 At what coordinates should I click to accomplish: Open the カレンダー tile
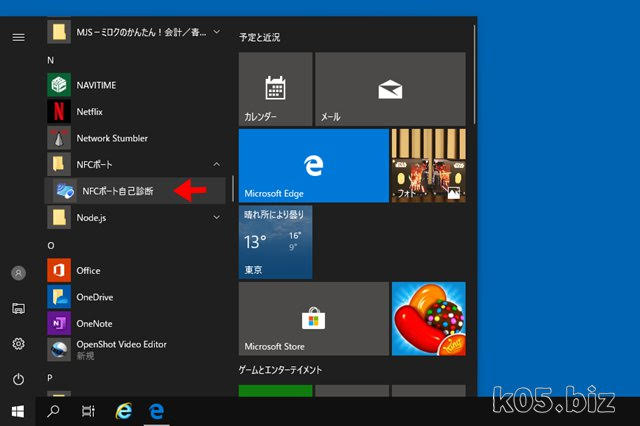(276, 89)
